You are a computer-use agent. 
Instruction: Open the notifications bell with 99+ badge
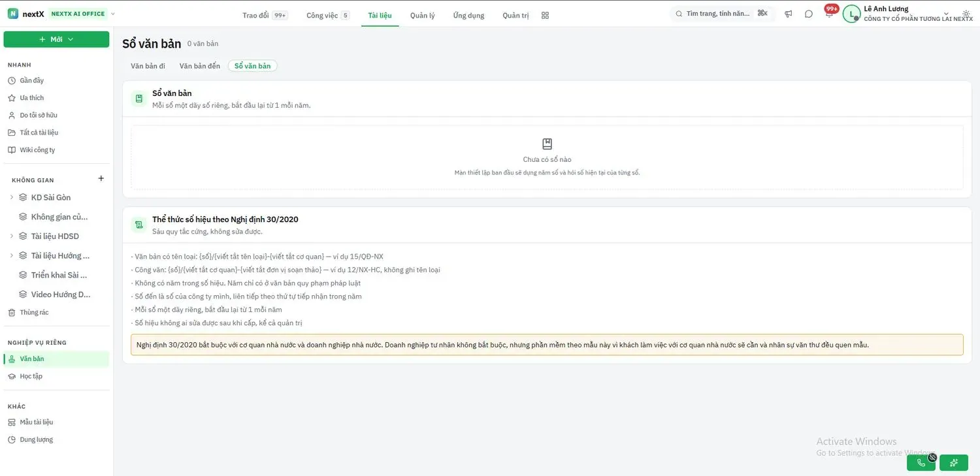pos(829,13)
